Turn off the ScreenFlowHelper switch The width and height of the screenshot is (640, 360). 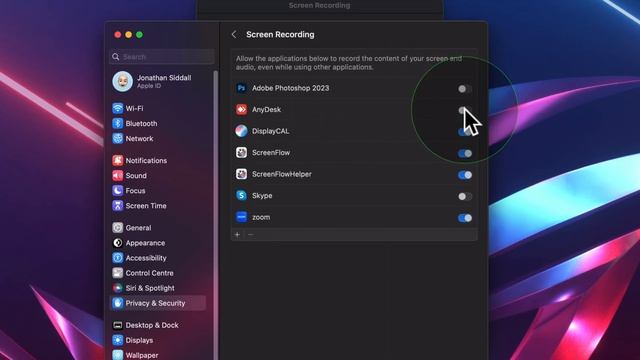click(x=464, y=175)
